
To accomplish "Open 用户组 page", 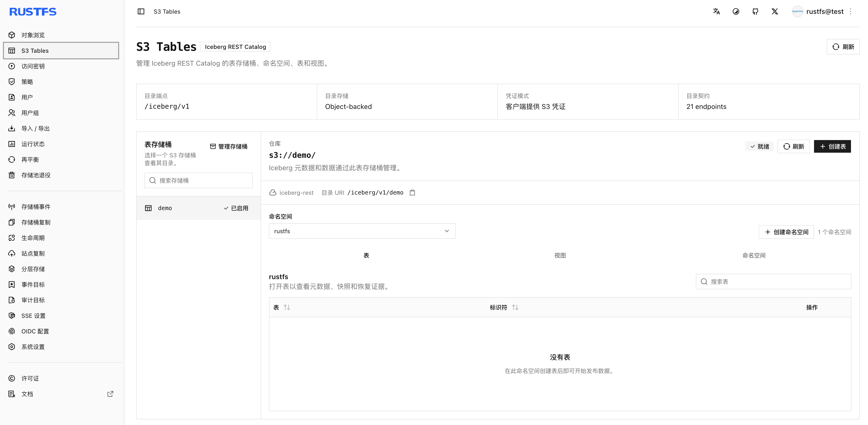I will 61,113.
